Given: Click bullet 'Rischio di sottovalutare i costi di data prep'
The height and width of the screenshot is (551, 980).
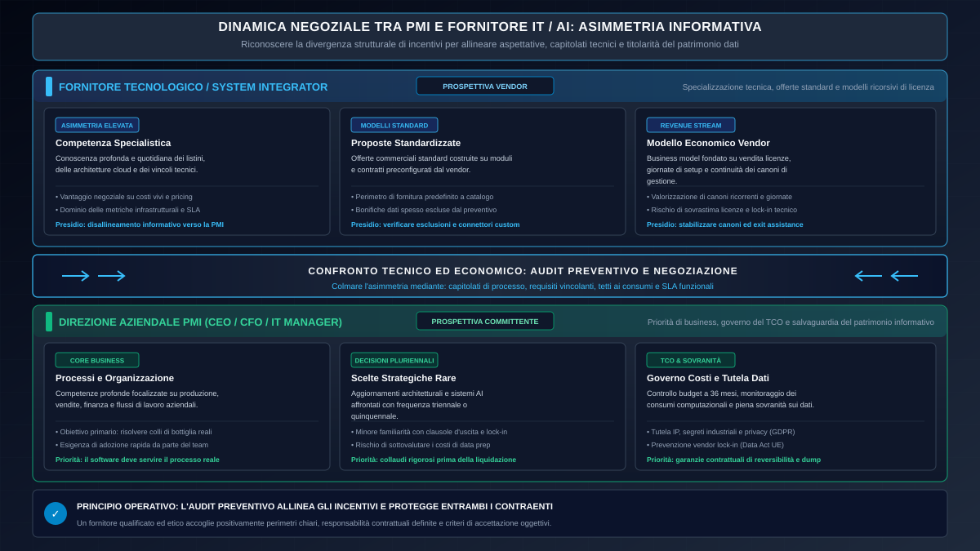Looking at the screenshot, I should click(421, 445).
